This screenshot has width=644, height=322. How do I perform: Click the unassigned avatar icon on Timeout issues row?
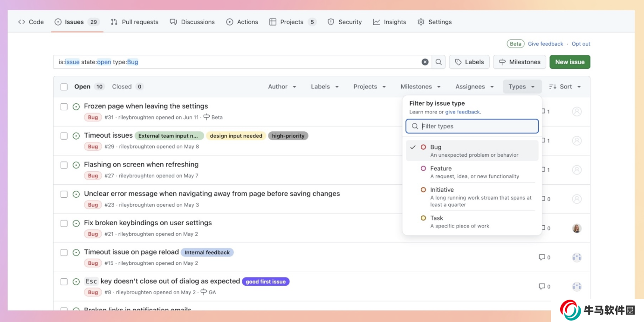pyautogui.click(x=577, y=141)
